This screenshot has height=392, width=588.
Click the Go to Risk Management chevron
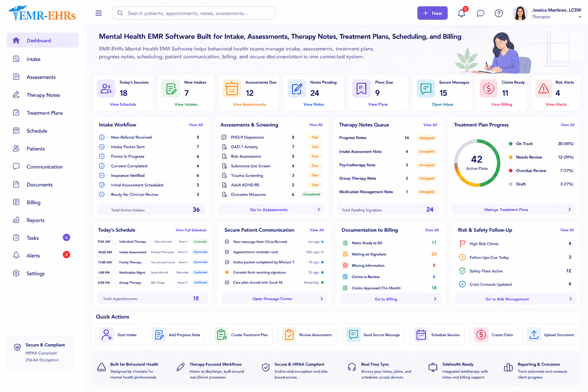pyautogui.click(x=570, y=299)
